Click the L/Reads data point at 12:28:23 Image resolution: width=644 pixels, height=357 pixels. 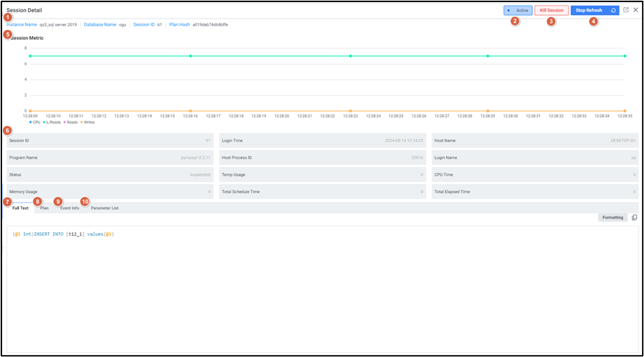tap(350, 56)
